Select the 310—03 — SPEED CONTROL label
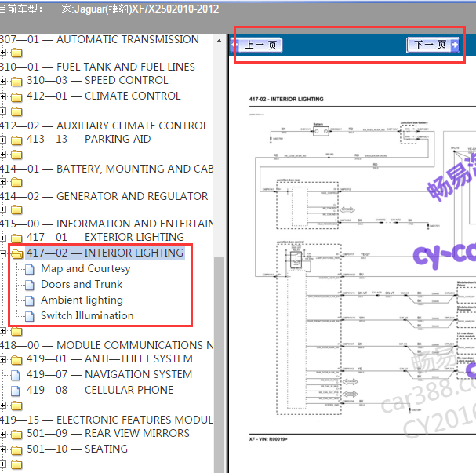 pos(97,81)
